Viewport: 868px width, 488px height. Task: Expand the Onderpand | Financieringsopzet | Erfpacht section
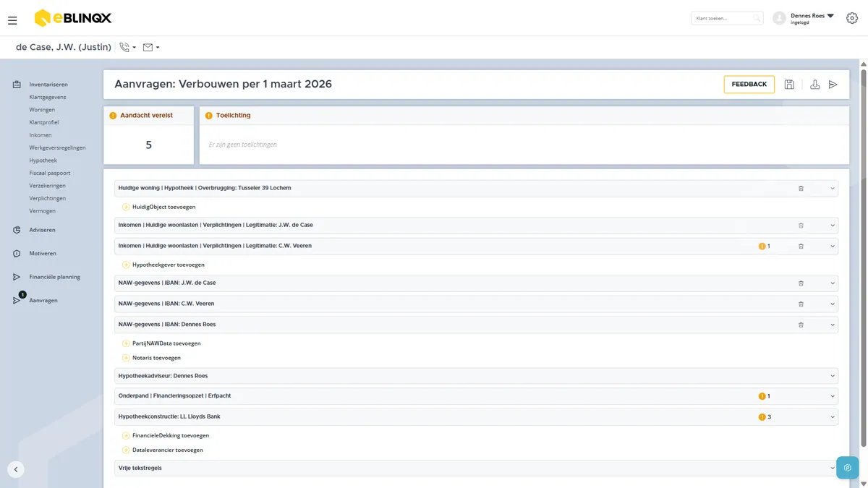[x=833, y=396]
